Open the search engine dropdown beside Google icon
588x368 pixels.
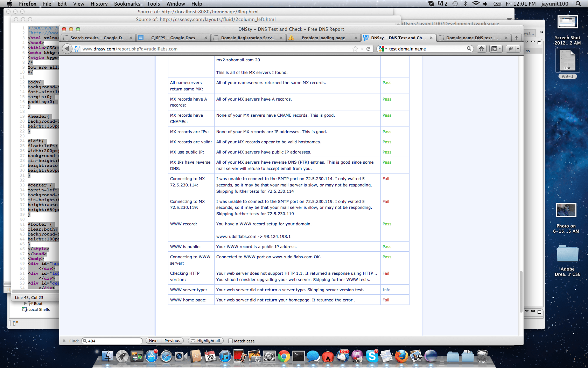coord(386,49)
